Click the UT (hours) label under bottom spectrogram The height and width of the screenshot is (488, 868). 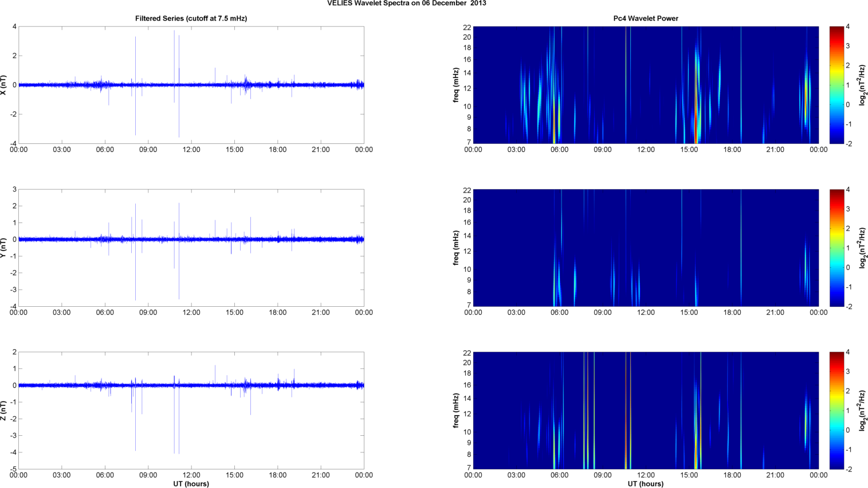point(645,483)
